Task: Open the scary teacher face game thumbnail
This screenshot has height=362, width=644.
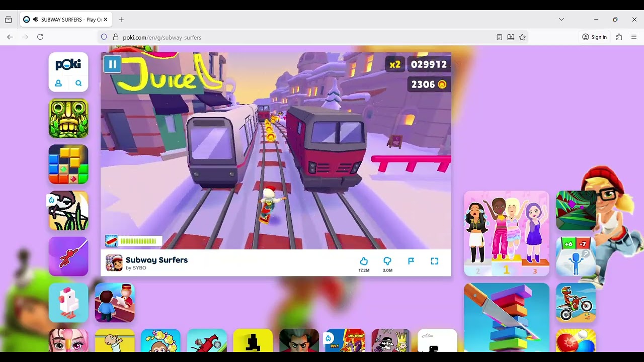Action: pyautogui.click(x=299, y=341)
